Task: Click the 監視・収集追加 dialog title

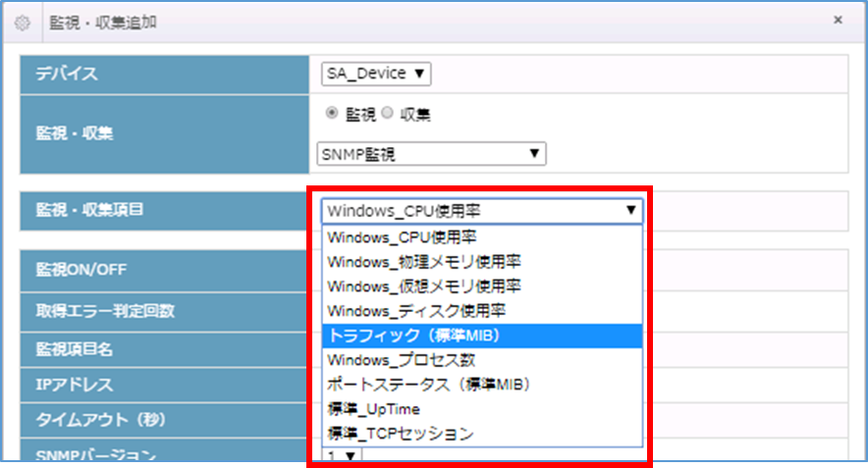Action: pos(103,23)
